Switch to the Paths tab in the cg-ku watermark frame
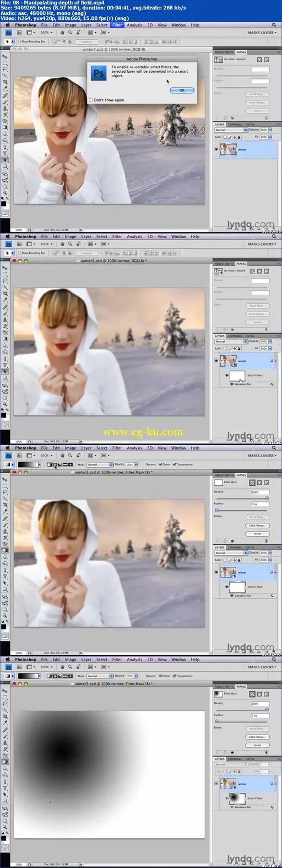 [250, 336]
